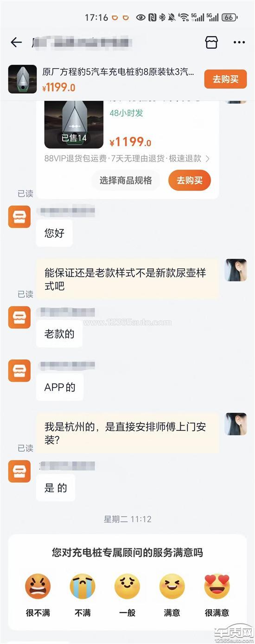Tap the 是的 reply bubble

56,488
